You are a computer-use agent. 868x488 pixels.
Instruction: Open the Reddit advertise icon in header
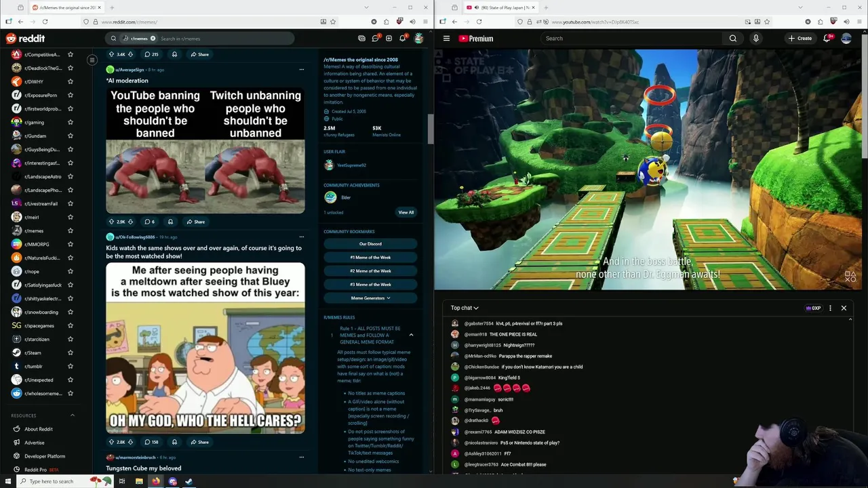pos(361,39)
